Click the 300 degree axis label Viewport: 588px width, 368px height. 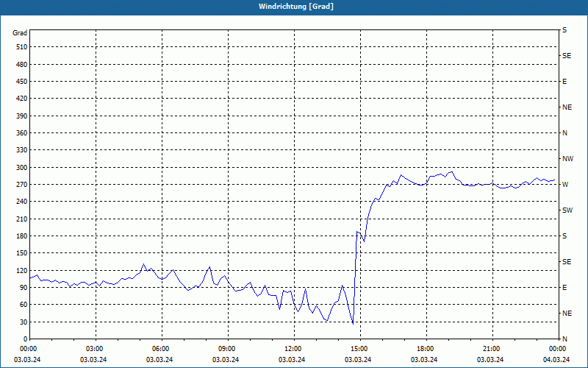[22, 168]
